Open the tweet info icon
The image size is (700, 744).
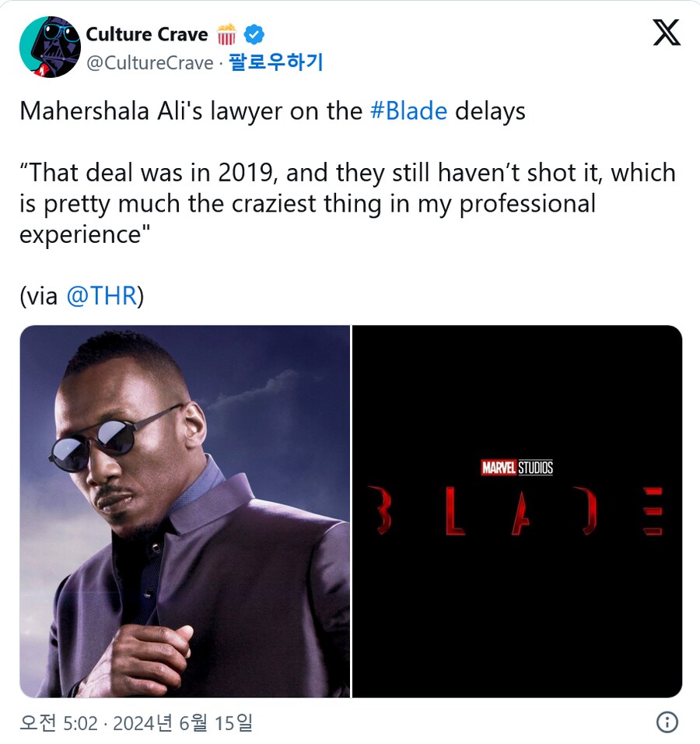667,722
